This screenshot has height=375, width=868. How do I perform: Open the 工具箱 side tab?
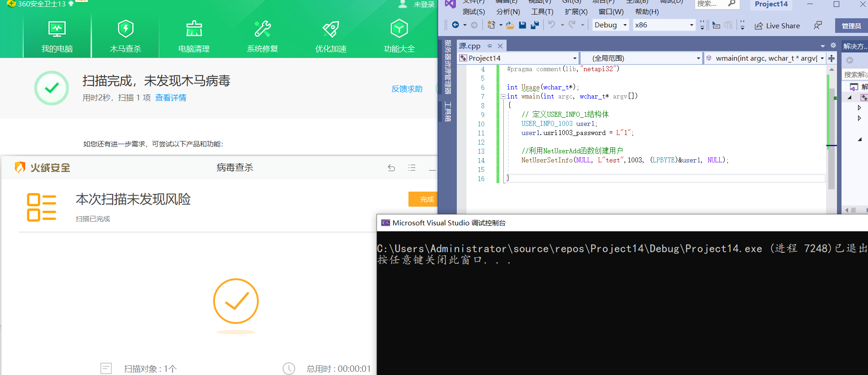[448, 111]
